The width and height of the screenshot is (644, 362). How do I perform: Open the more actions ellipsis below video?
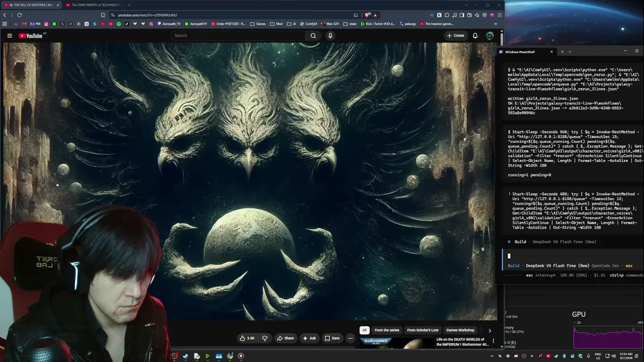coord(350,338)
